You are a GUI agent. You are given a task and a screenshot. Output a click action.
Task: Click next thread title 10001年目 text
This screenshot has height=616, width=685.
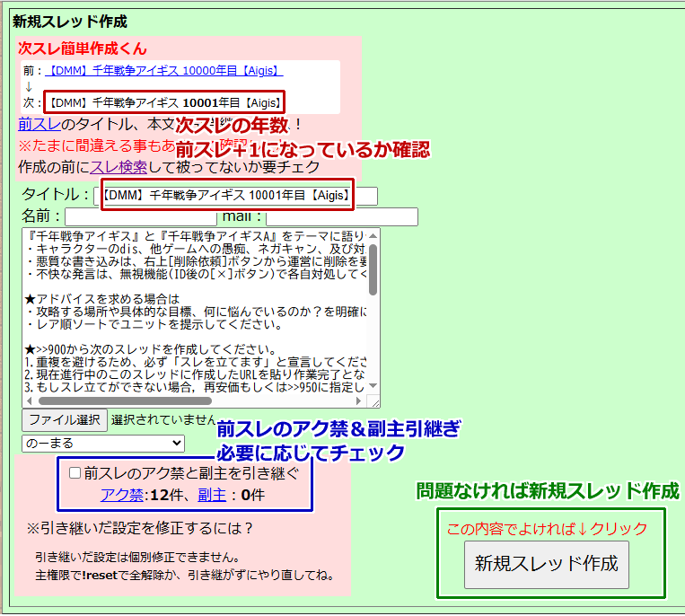[x=163, y=102]
